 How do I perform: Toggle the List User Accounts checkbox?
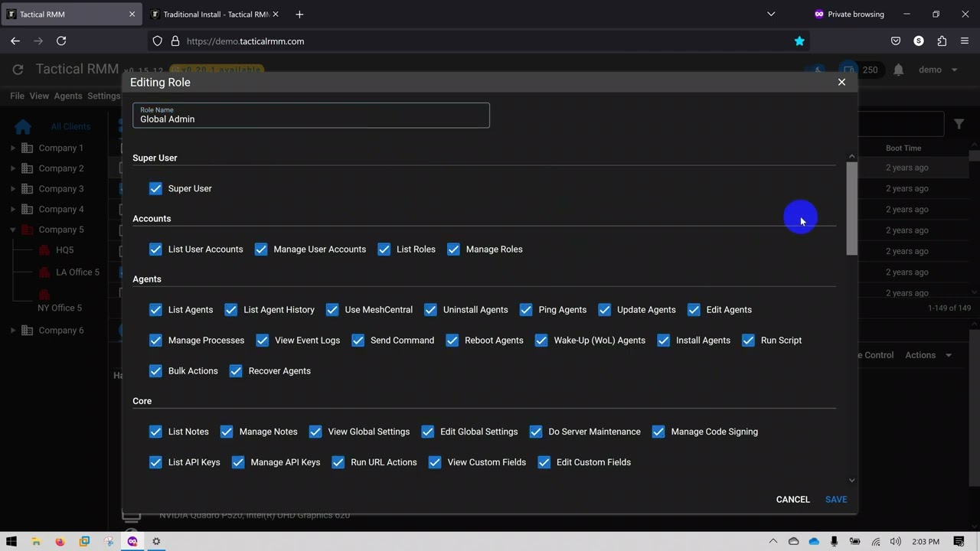(155, 249)
